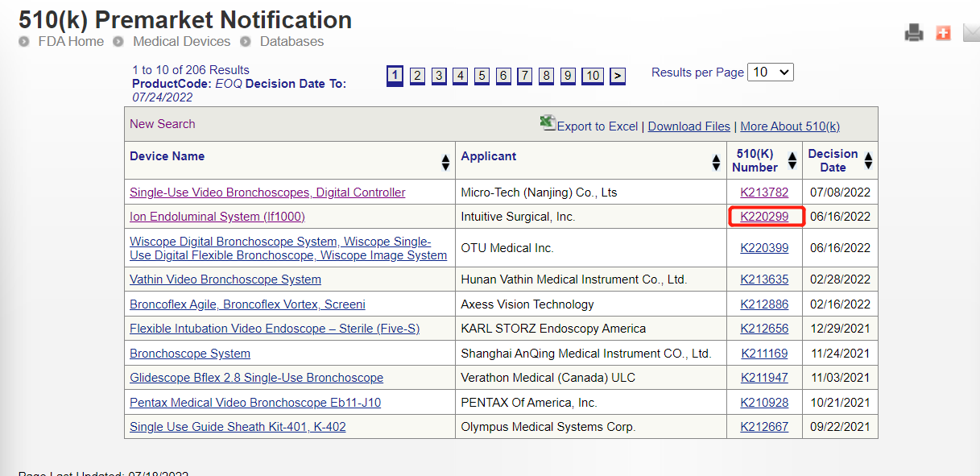Open Glidescope Bflex 2.8 Single-Use Bronchoscope

[256, 378]
